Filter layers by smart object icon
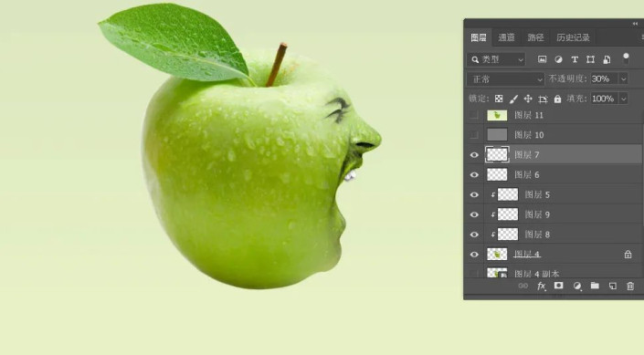The width and height of the screenshot is (644, 355). point(607,59)
